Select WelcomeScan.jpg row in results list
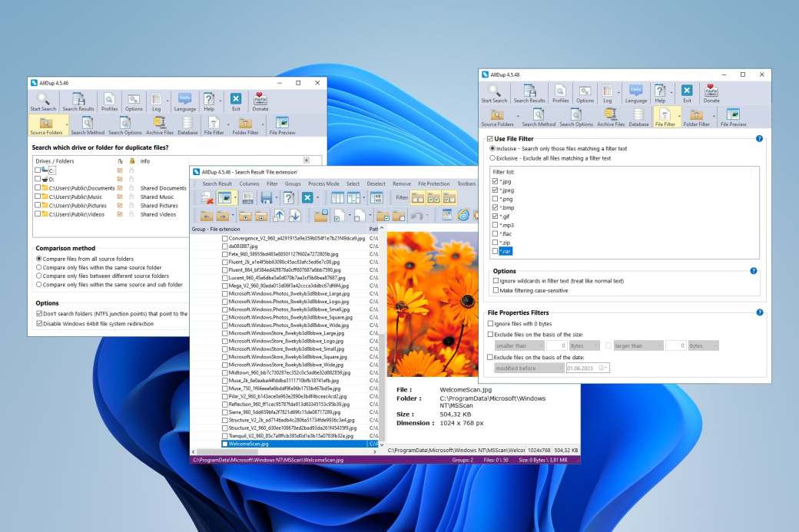Screen dimensions: 799x532 pos(249,444)
